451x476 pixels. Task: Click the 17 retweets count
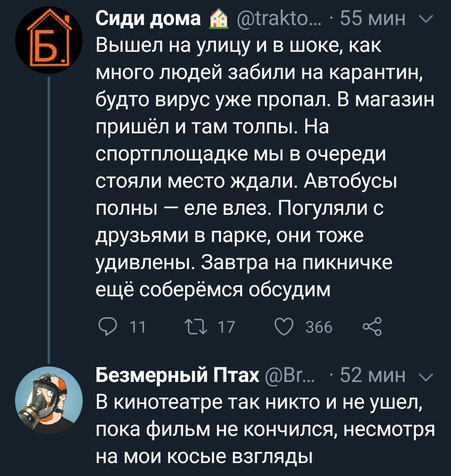227,328
